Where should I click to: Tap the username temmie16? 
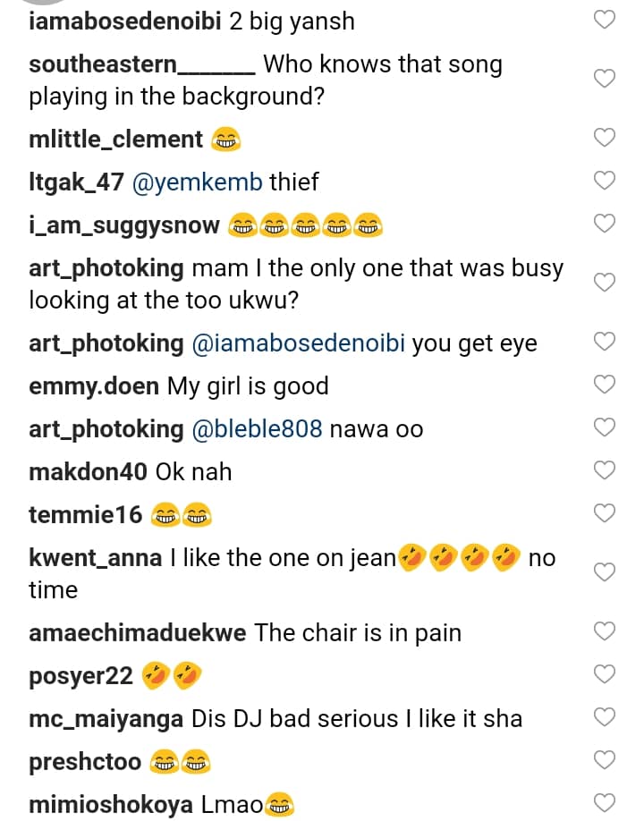coord(86,515)
